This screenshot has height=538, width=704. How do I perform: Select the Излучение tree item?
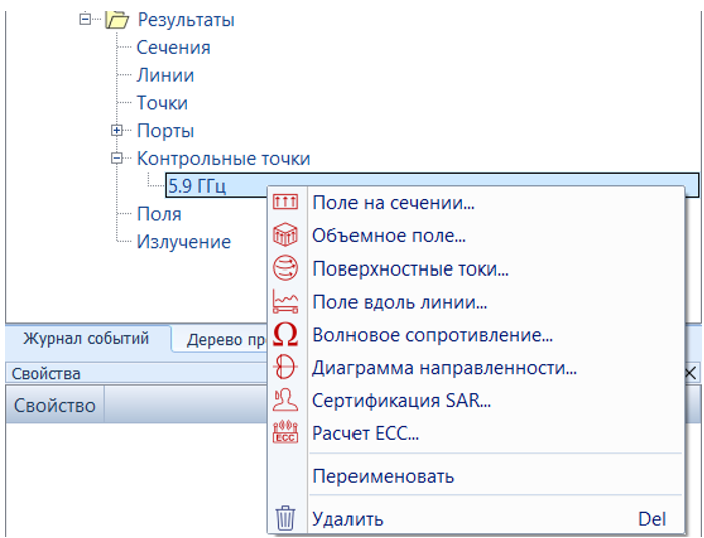pyautogui.click(x=183, y=242)
